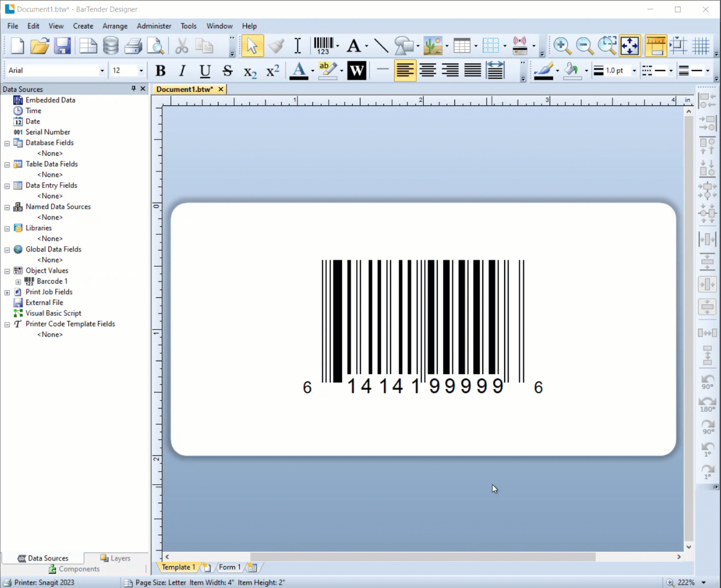Toggle superscript formatting
The width and height of the screenshot is (721, 588).
(x=273, y=70)
